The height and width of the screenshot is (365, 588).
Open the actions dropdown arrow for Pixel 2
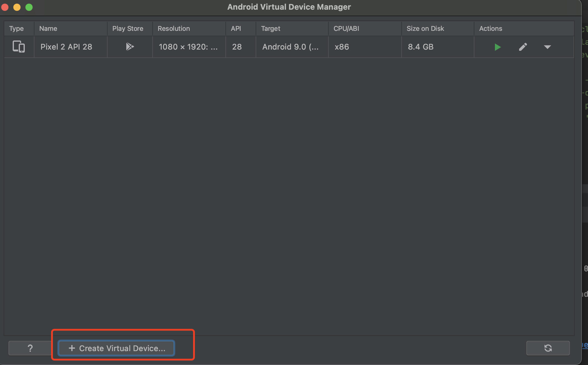click(547, 47)
